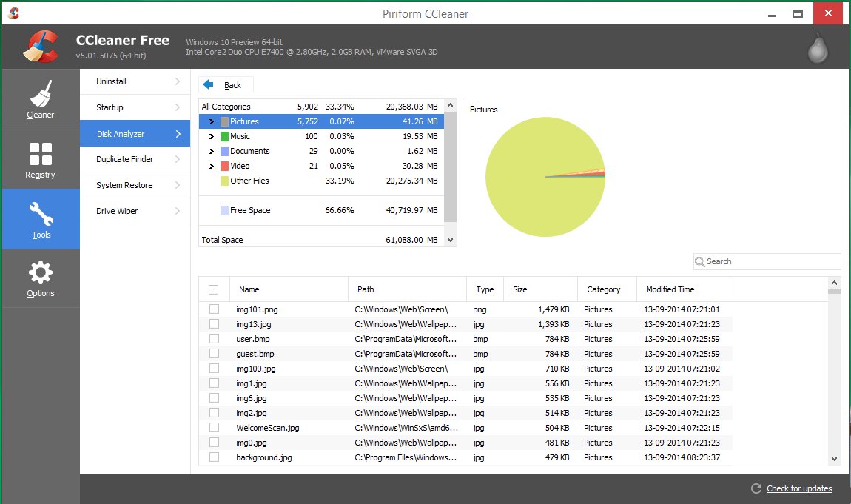851x504 pixels.
Task: Click the search magnifier icon
Action: (x=700, y=261)
